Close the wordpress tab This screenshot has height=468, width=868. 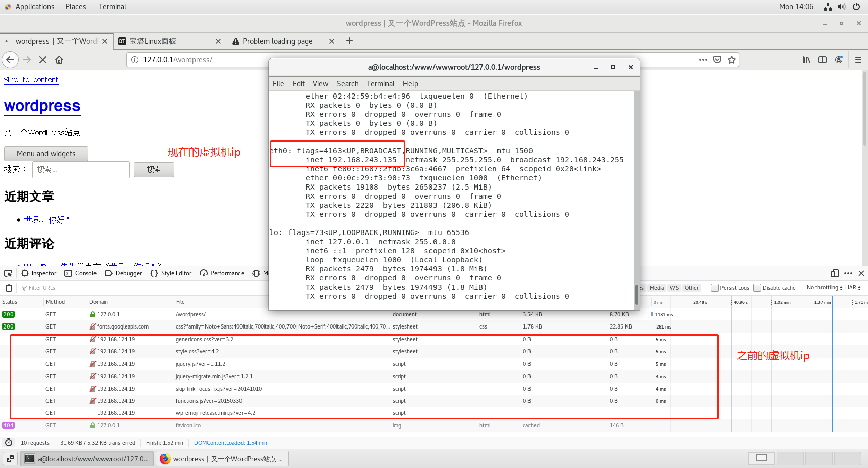(x=105, y=41)
